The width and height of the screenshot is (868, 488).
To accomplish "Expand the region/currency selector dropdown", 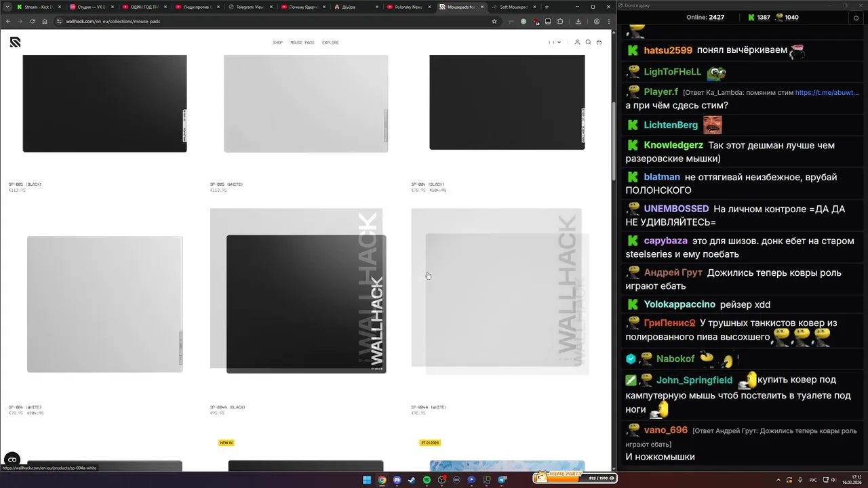I will click(x=555, y=43).
